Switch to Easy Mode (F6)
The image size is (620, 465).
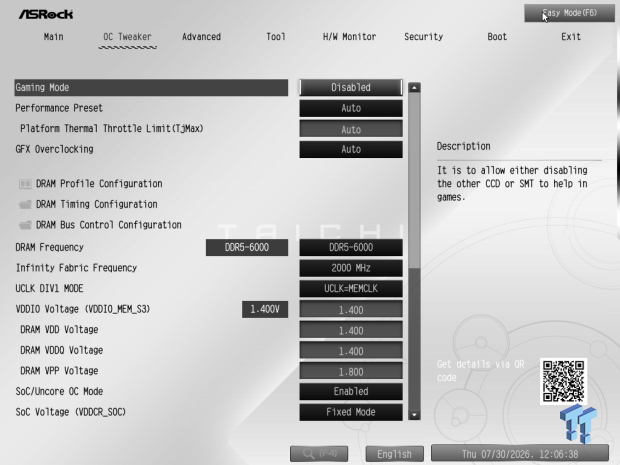point(569,13)
